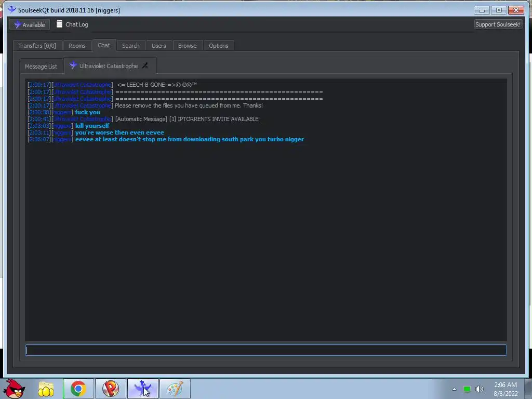Open the Users tab

coord(159,46)
